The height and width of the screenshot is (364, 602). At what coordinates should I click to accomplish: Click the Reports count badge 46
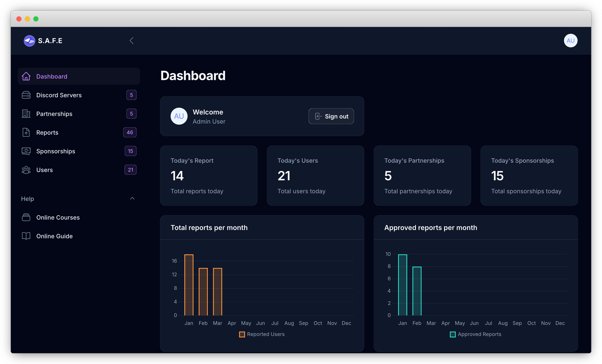[130, 132]
